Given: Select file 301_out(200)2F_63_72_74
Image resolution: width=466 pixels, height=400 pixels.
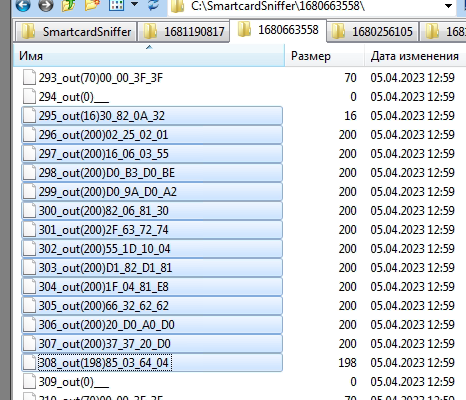Looking at the screenshot, I should tap(152, 230).
